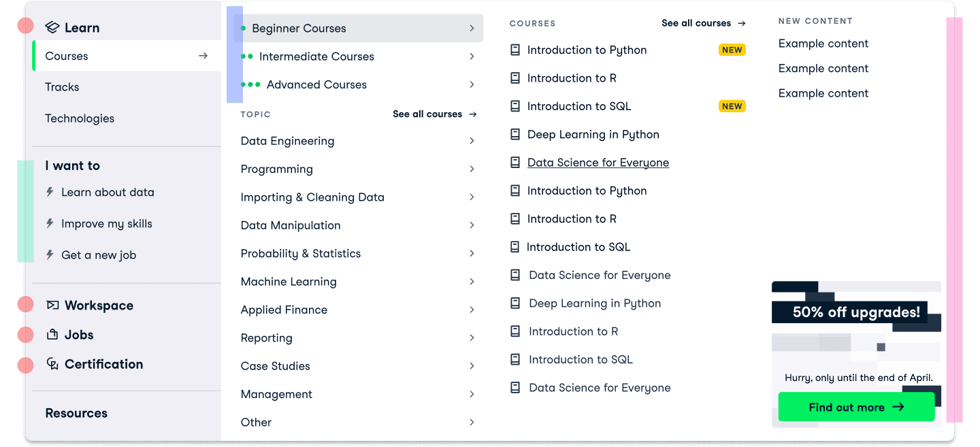Click the 50% off upgrades promo banner
This screenshot has height=447, width=980.
click(856, 313)
